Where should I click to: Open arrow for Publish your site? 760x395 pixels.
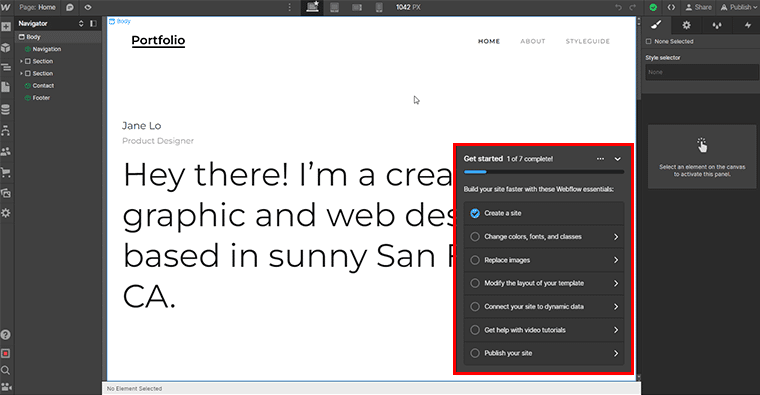click(x=616, y=353)
